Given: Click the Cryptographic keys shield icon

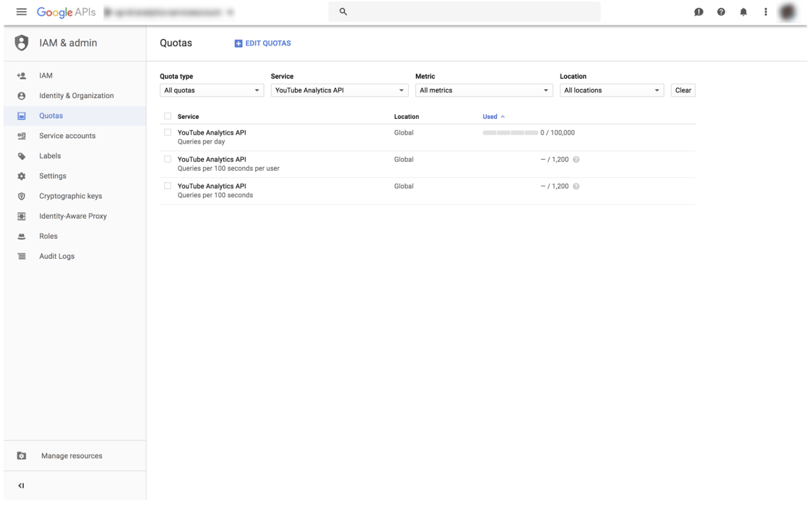Looking at the screenshot, I should click(x=21, y=196).
